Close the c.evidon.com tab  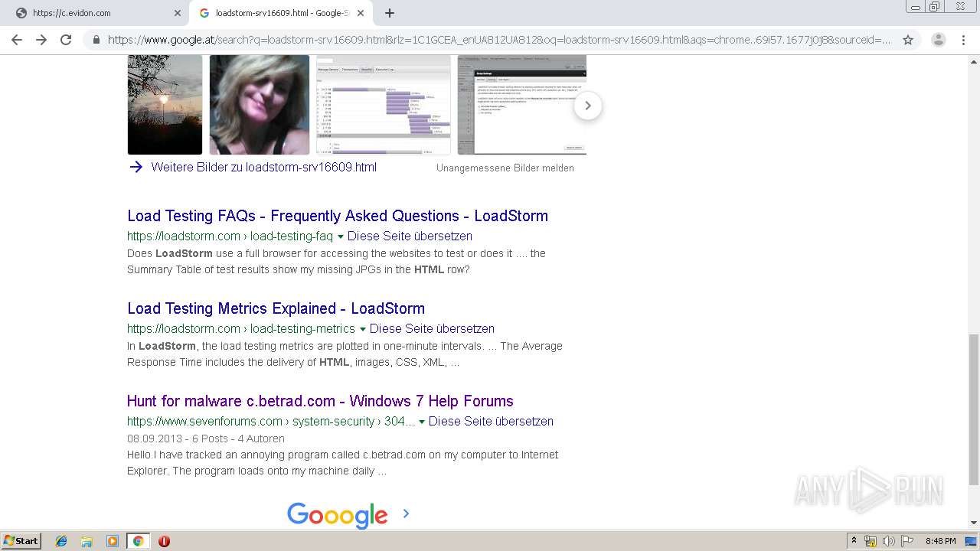pos(178,13)
